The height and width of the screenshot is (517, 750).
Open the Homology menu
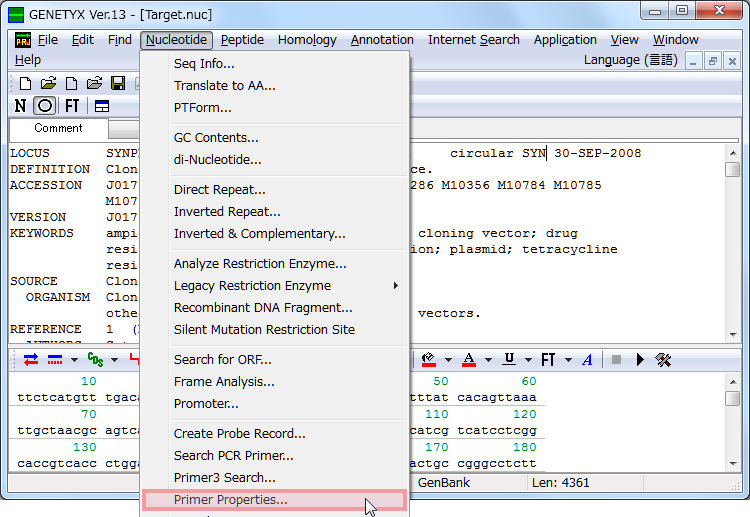click(x=307, y=40)
